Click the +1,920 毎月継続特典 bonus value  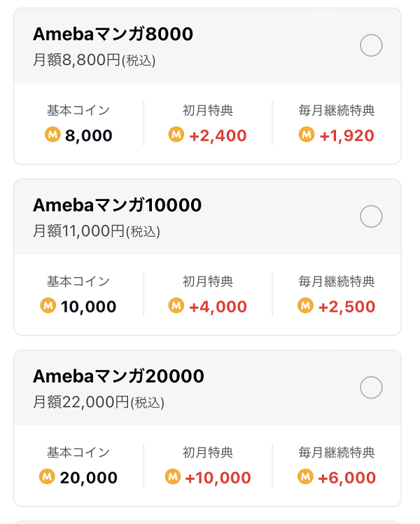[x=347, y=136]
